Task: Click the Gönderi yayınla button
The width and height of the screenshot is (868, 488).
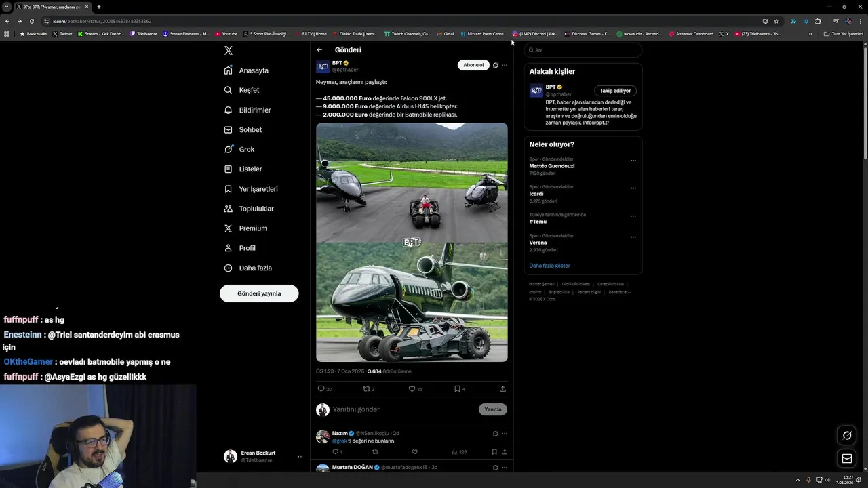Action: [259, 293]
